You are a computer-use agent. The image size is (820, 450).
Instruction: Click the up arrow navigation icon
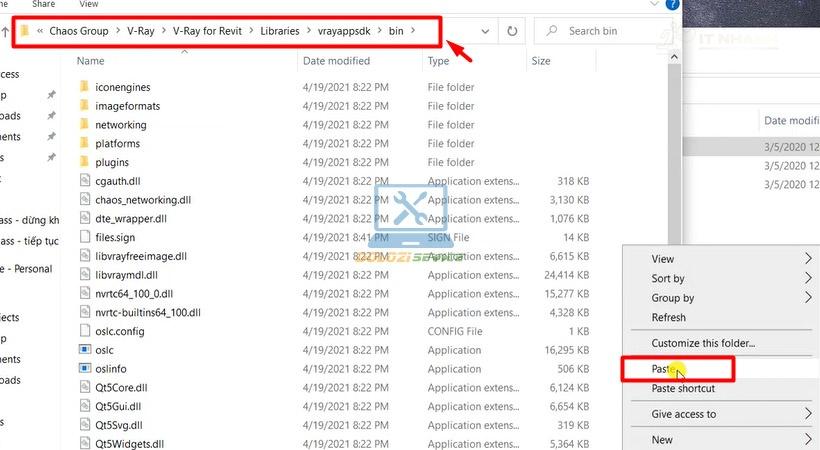pyautogui.click(x=5, y=32)
